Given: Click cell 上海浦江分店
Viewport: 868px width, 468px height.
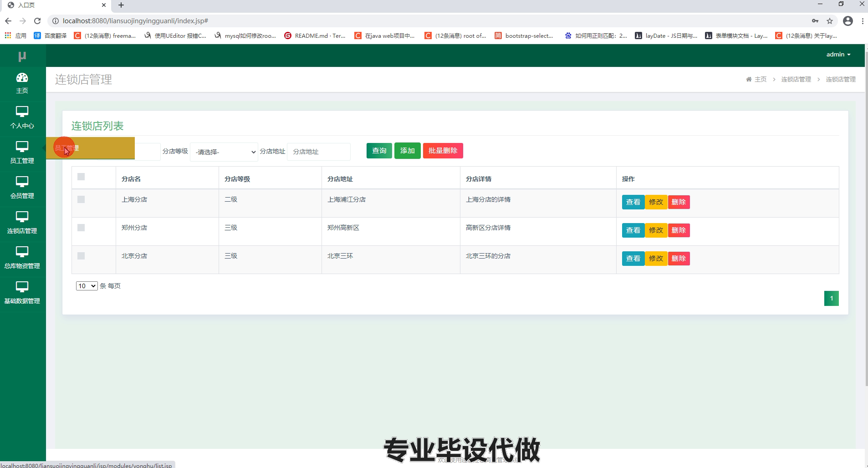Looking at the screenshot, I should pos(347,199).
